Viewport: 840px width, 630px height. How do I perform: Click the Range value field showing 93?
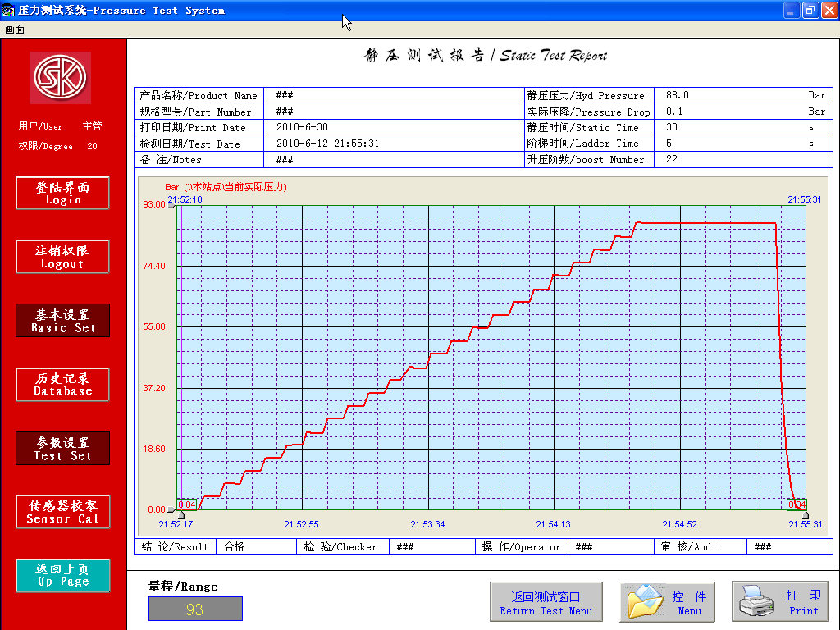coord(195,609)
